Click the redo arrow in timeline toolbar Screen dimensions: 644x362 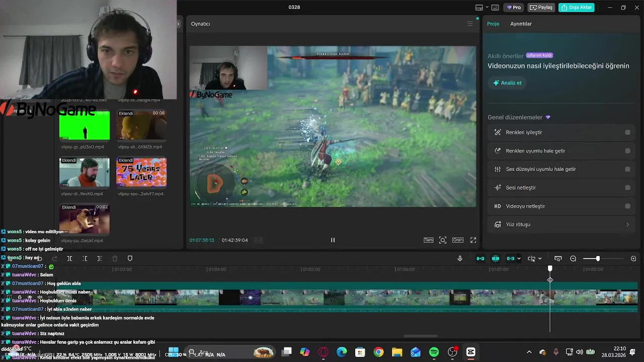54,258
